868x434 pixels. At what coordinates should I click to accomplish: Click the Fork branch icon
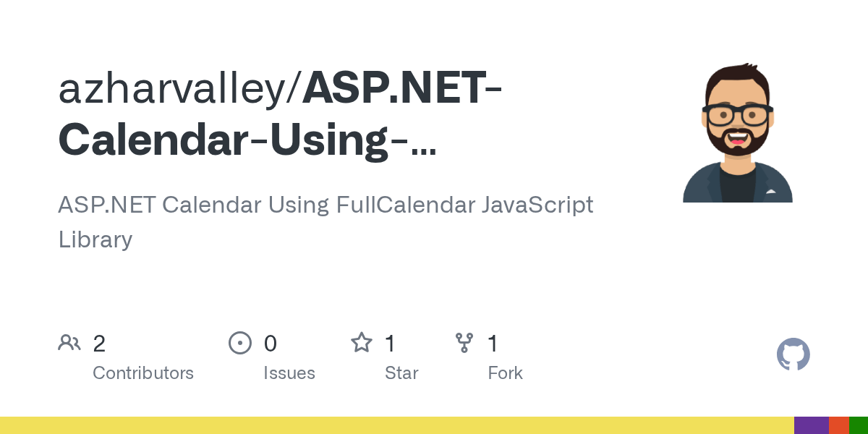(x=464, y=343)
